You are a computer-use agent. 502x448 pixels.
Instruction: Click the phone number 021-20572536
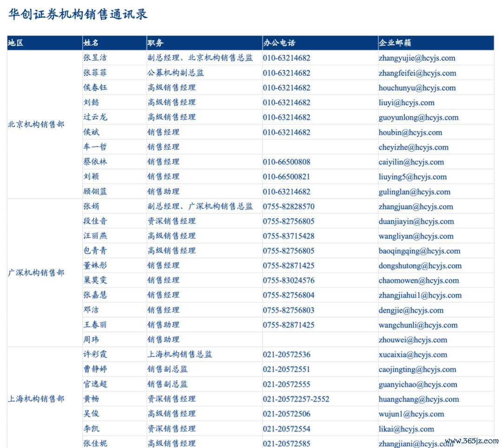click(x=286, y=354)
